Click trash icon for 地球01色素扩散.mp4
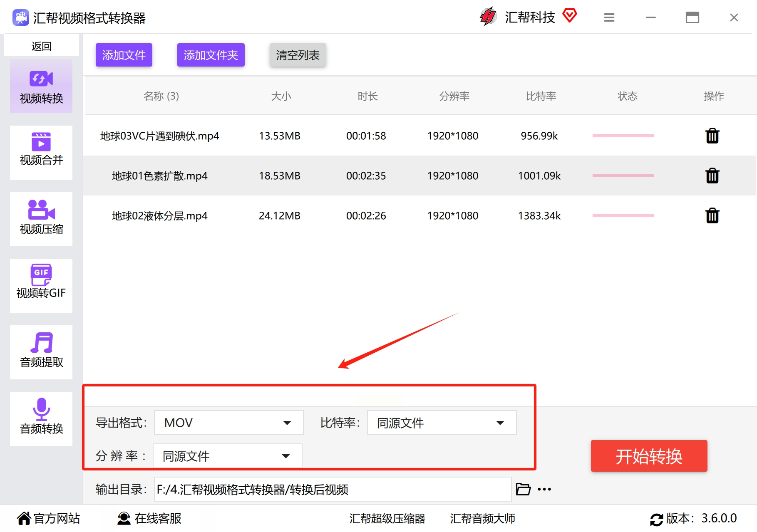The height and width of the screenshot is (532, 757). click(712, 176)
